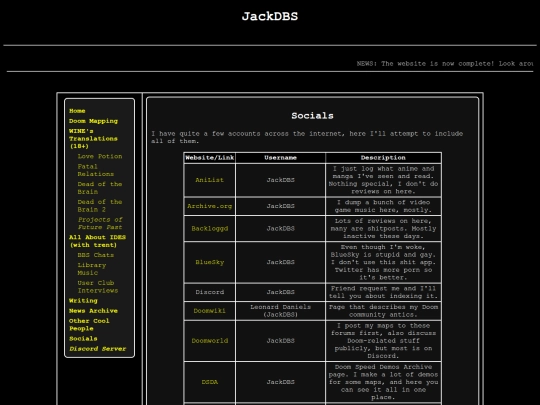Screen dimensions: 540x405
Task: Open the AniList profile link
Action: 209,180
